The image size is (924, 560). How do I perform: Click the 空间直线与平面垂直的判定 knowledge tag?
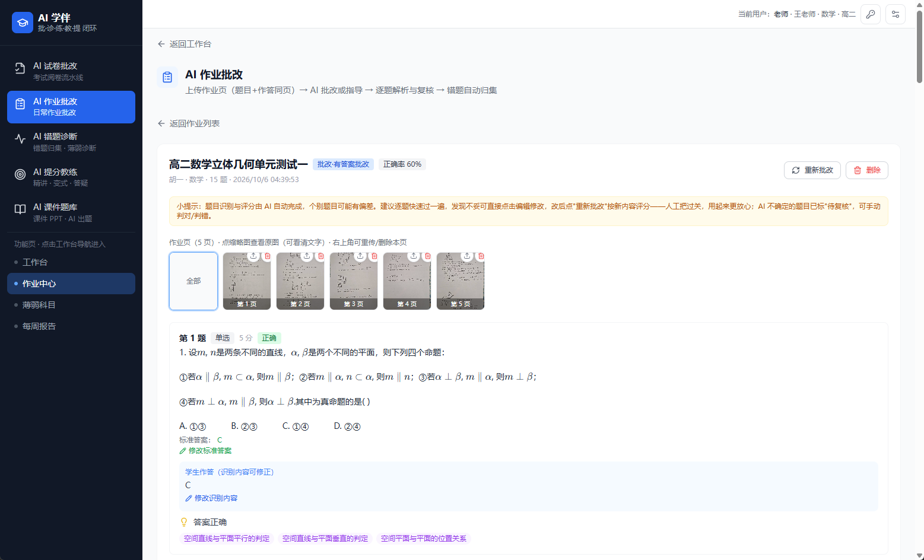click(325, 539)
